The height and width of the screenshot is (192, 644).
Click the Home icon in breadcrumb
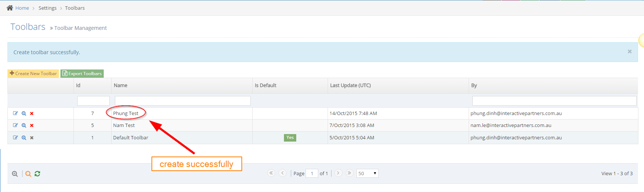click(10, 8)
